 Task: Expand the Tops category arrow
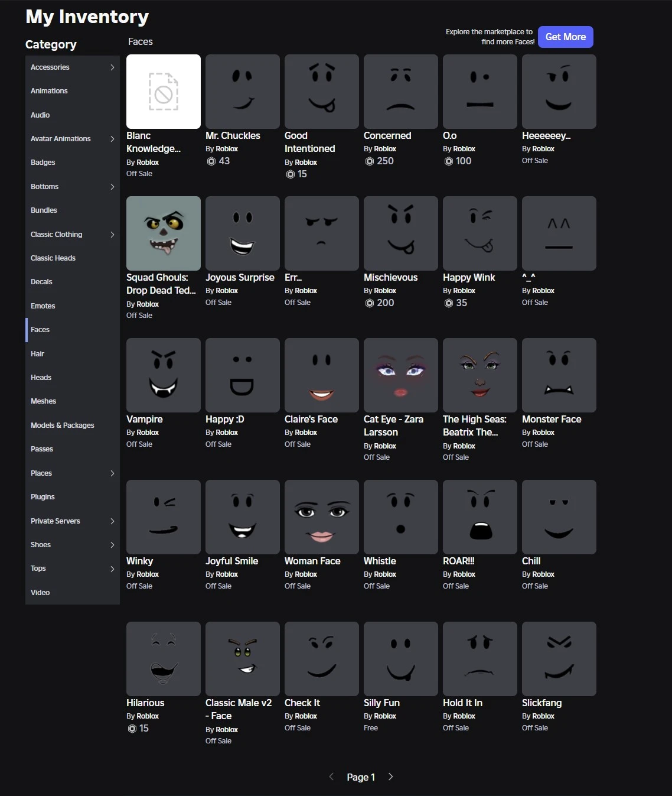click(x=112, y=568)
